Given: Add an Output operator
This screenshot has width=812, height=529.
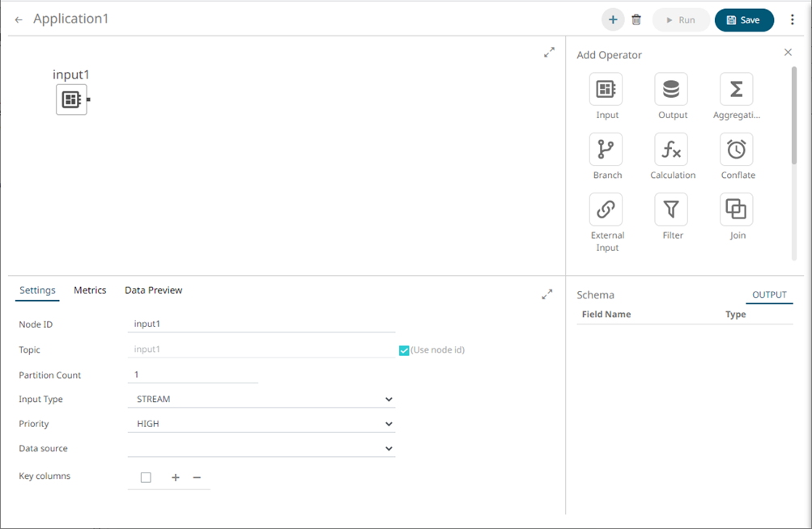Looking at the screenshot, I should 671,90.
